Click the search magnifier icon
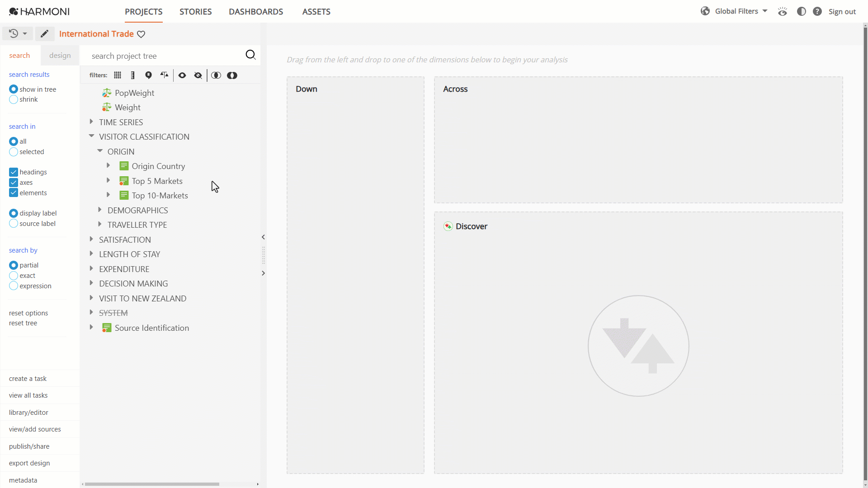 click(x=250, y=55)
